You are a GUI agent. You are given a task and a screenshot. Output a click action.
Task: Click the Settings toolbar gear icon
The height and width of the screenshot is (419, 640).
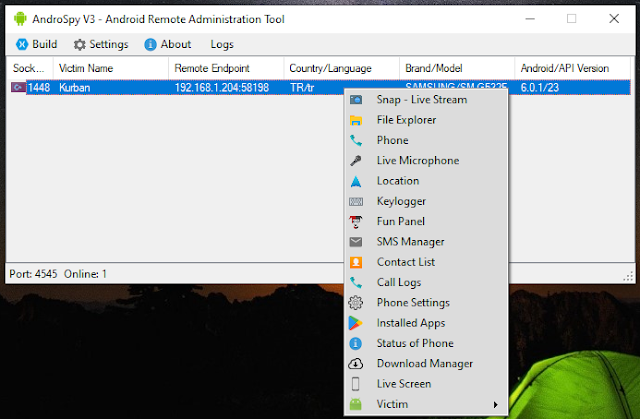pyautogui.click(x=80, y=44)
